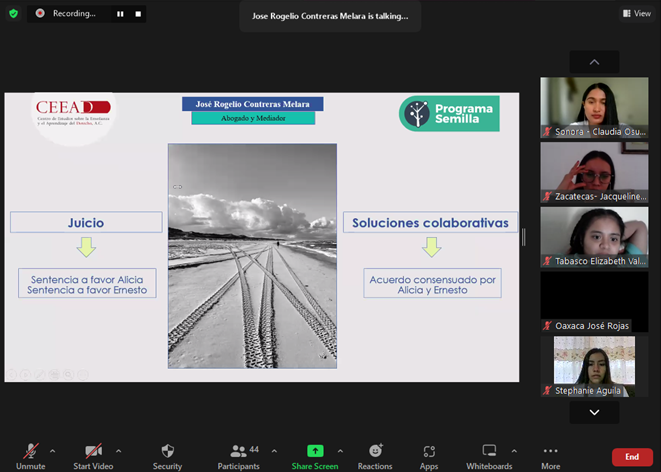Pause the recording

coord(121,14)
